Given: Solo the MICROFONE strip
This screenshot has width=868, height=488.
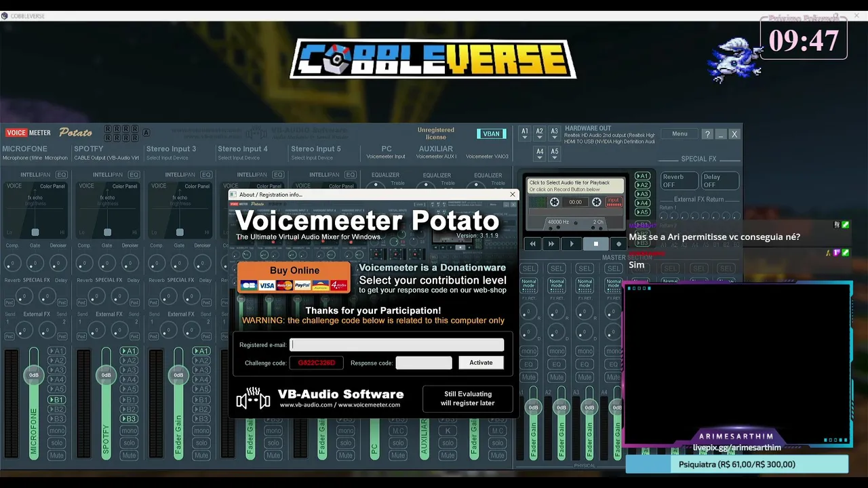Looking at the screenshot, I should (57, 443).
